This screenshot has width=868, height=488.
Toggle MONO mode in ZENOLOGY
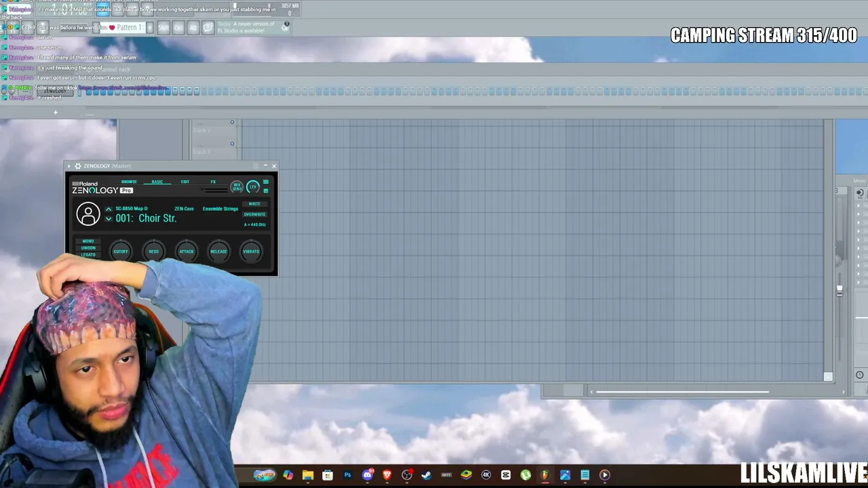tap(88, 241)
